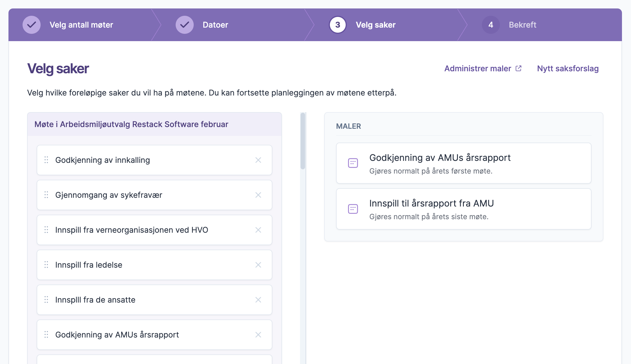Image resolution: width=631 pixels, height=364 pixels.
Task: Click drag handle of Godkjenning av AMUs årsrapport row
Action: [46, 335]
